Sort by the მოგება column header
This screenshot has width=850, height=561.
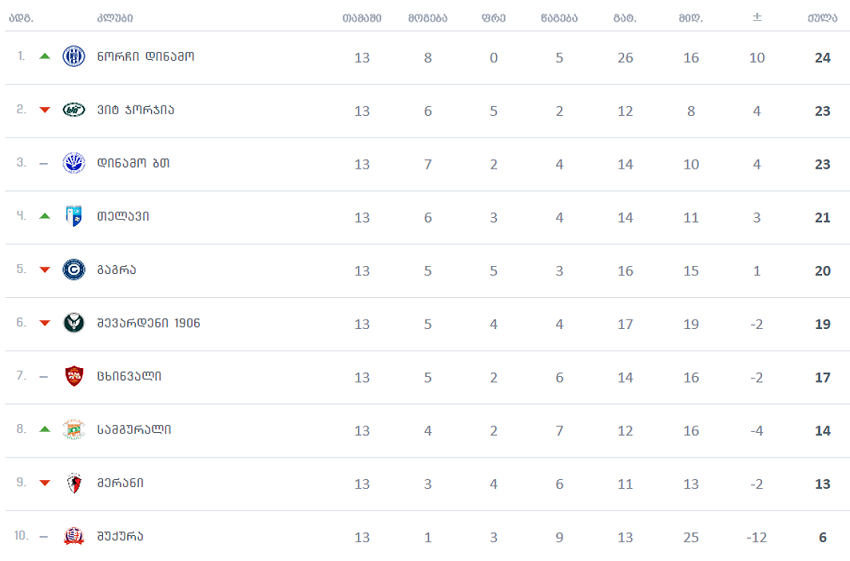[x=428, y=18]
